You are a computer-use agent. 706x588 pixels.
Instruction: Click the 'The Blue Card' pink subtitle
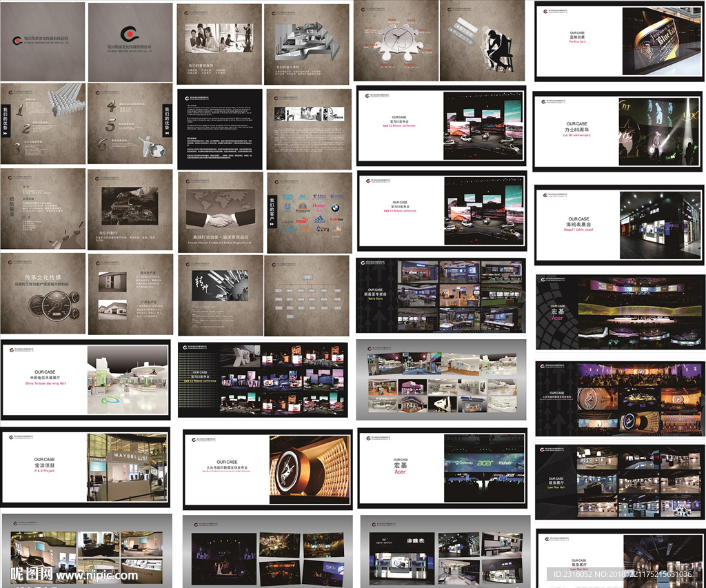577,41
